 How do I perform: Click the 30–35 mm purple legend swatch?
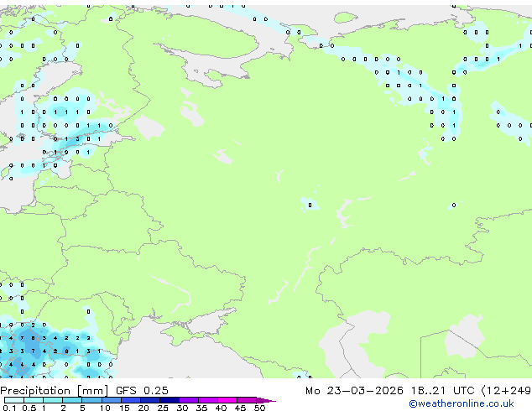[189, 400]
